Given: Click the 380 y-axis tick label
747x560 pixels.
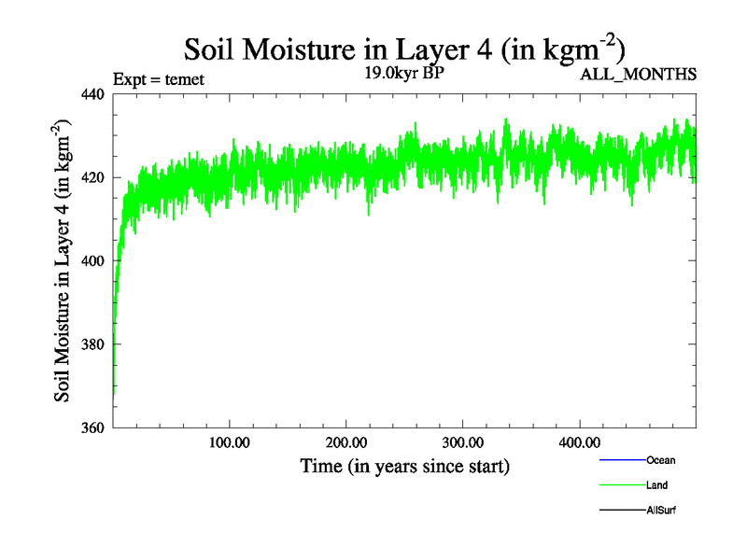Looking at the screenshot, I should coord(93,344).
